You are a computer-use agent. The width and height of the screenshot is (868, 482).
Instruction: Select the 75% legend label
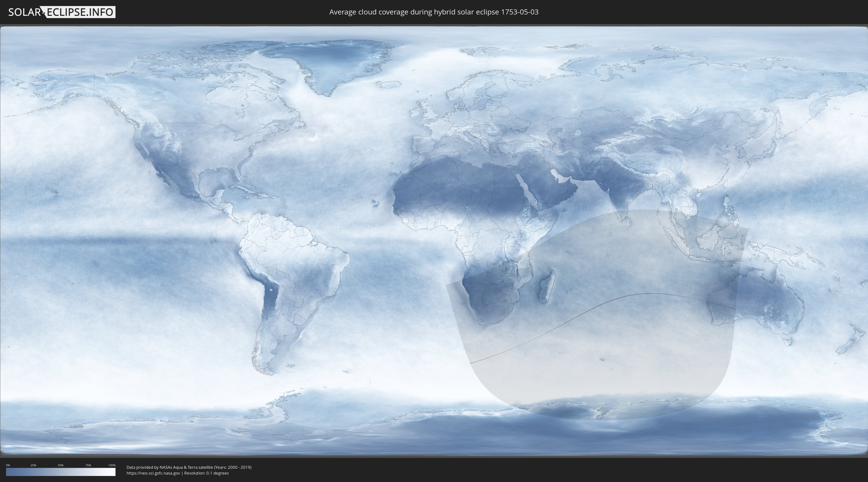[88, 465]
